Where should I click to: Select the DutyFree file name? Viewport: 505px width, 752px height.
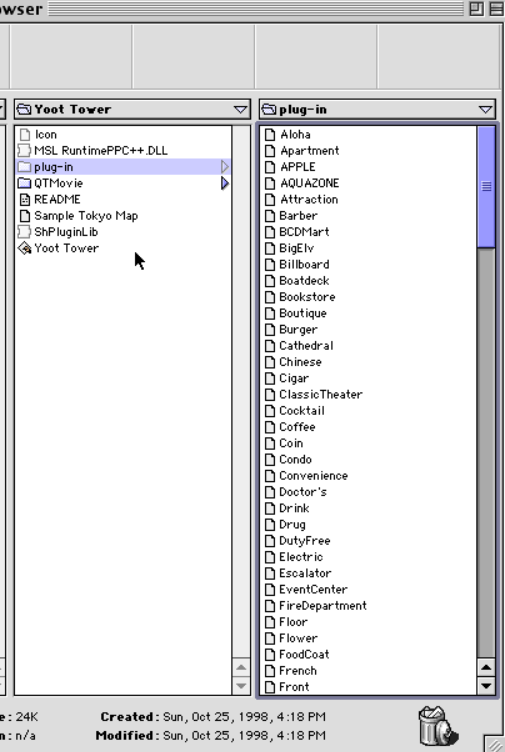[305, 541]
